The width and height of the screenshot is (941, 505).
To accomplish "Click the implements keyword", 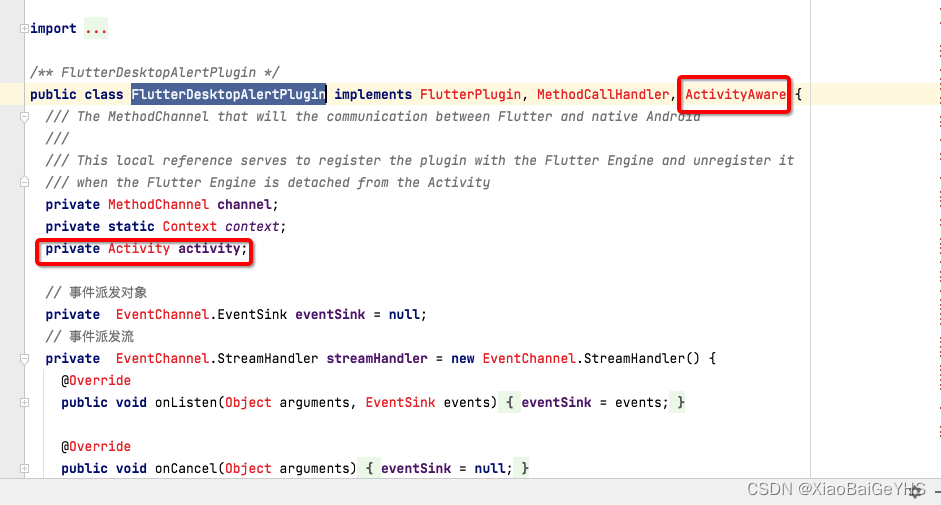I will [373, 94].
